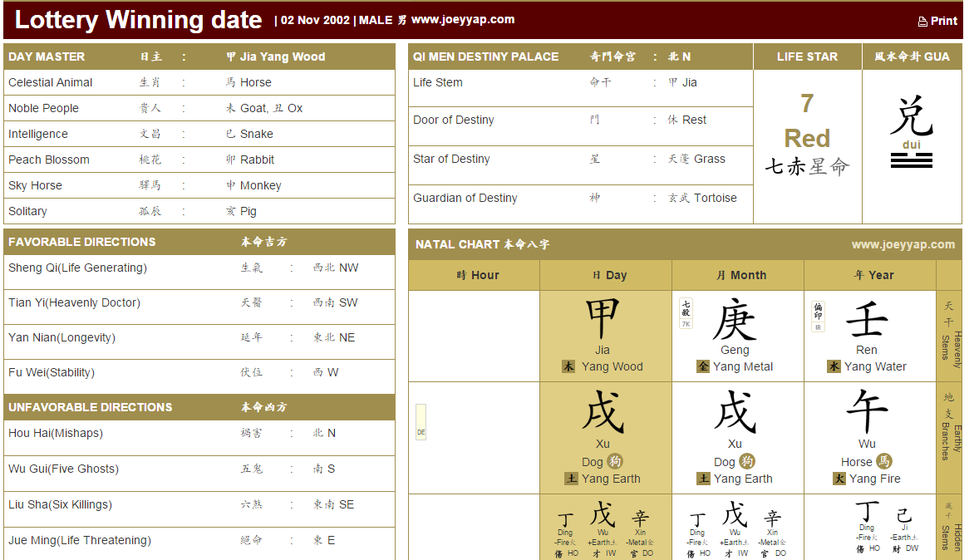Viewport: 974px width, 560px height.
Task: Click the large 7 Red life star
Action: tap(807, 120)
